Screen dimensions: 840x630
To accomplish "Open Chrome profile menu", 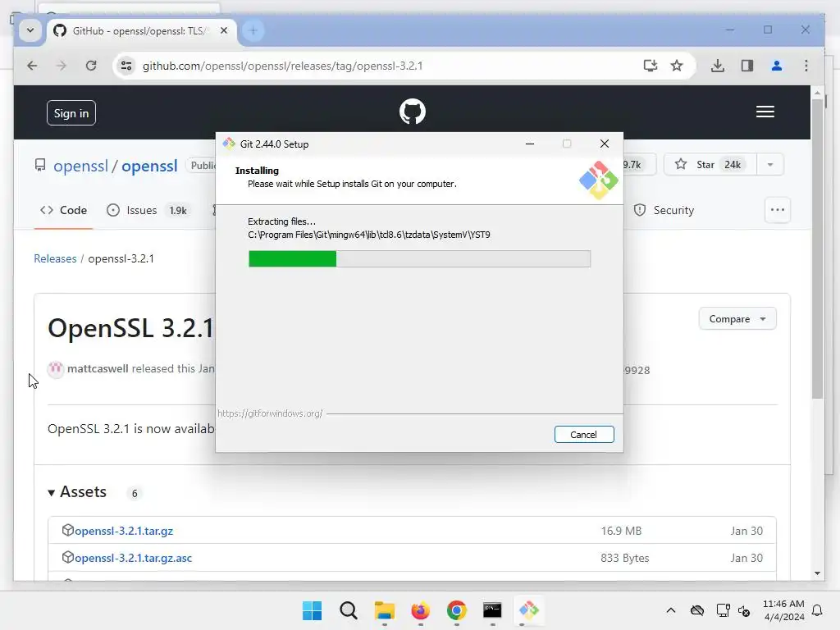I will pos(776,66).
